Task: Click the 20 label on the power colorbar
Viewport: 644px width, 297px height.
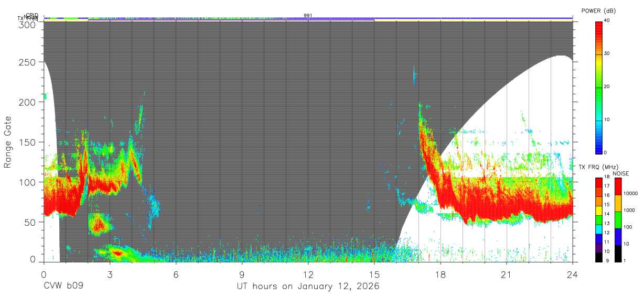Action: (607, 86)
